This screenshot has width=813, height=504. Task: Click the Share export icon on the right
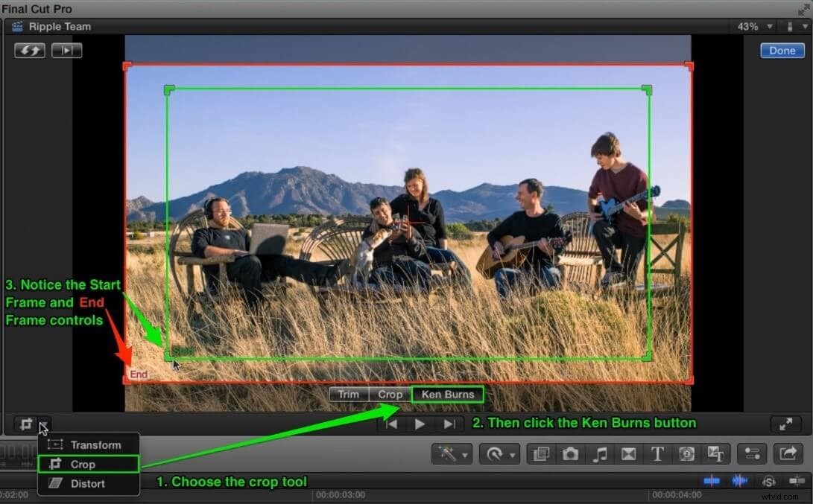coord(788,453)
